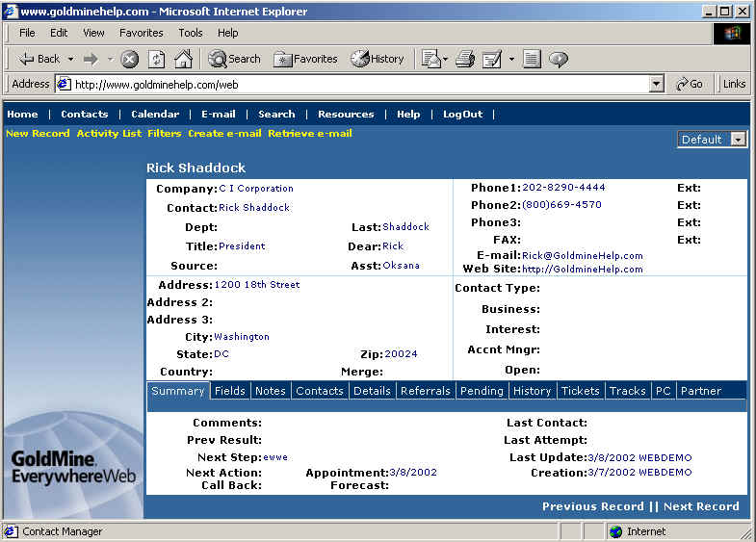Click the Go button beside address bar
The image size is (756, 542).
(x=690, y=84)
